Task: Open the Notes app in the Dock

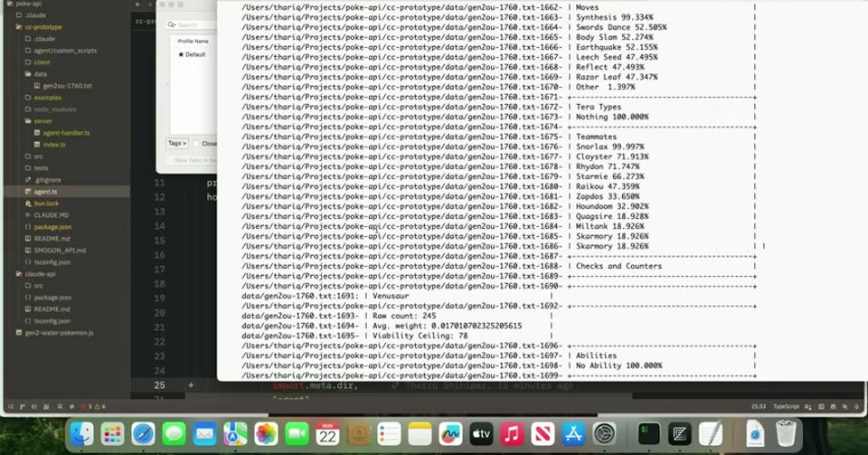Action: pos(420,434)
